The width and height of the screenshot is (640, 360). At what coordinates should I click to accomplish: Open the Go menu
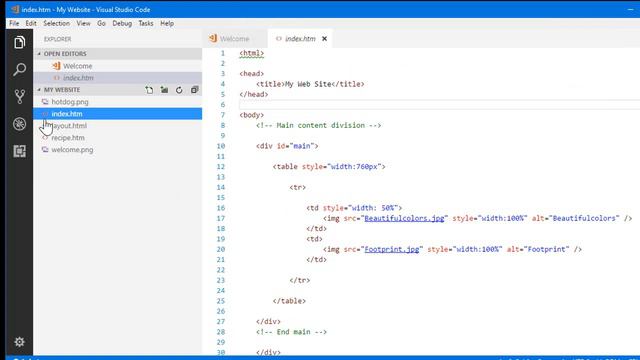pyautogui.click(x=101, y=23)
